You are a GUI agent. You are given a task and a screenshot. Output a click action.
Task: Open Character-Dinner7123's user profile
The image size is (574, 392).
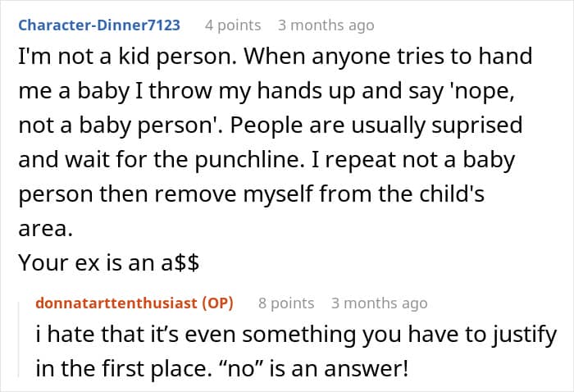click(x=99, y=25)
